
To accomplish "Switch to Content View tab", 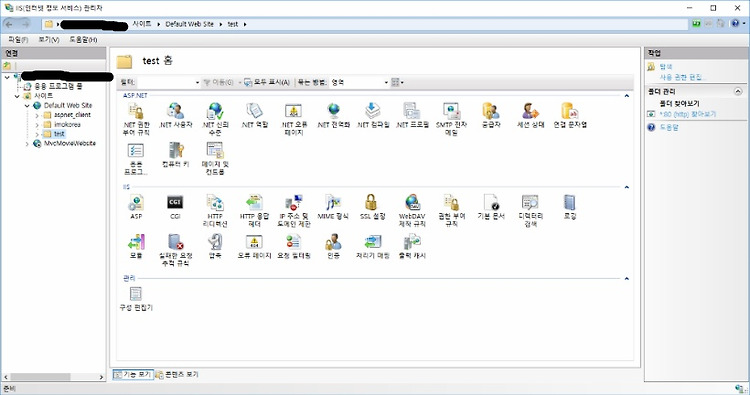I will (x=176, y=374).
